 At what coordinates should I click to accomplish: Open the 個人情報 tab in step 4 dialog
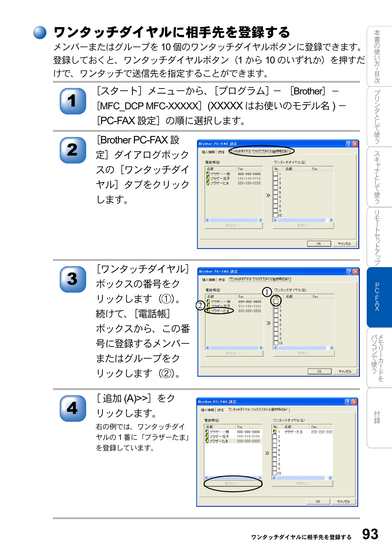[207, 410]
